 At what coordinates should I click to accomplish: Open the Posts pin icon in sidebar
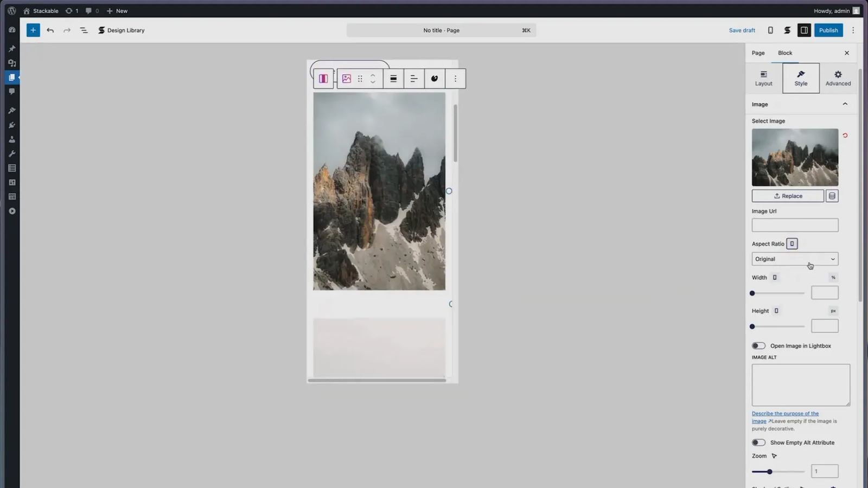(x=12, y=49)
